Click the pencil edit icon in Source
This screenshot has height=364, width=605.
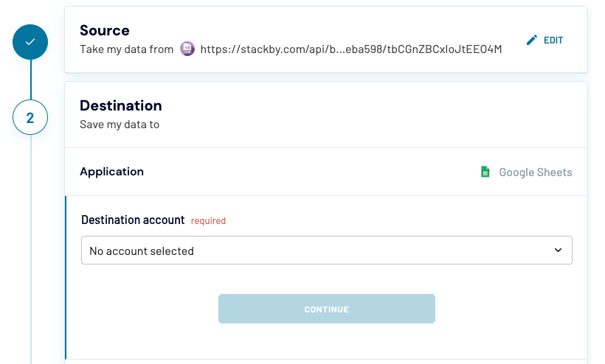(532, 40)
